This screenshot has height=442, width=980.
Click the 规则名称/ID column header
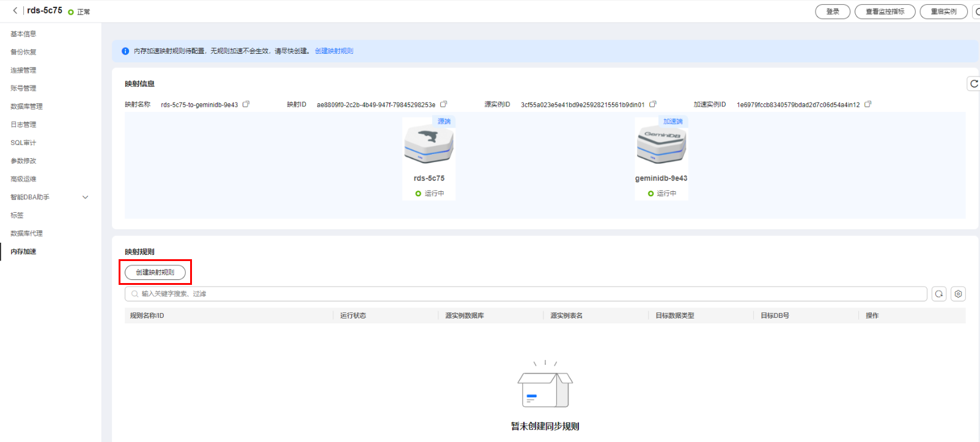pos(147,315)
